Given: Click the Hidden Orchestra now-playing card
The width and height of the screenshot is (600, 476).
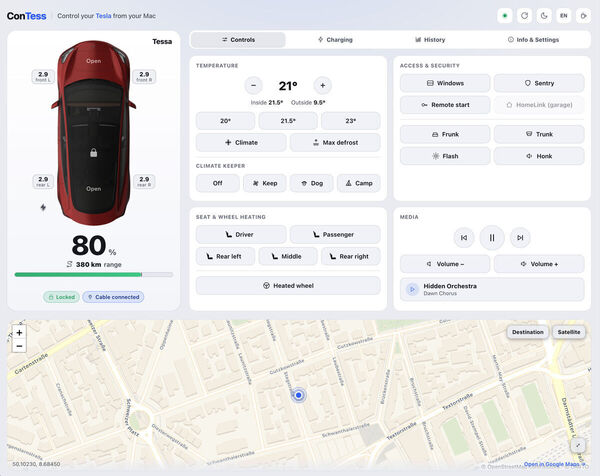Looking at the screenshot, I should [492, 289].
